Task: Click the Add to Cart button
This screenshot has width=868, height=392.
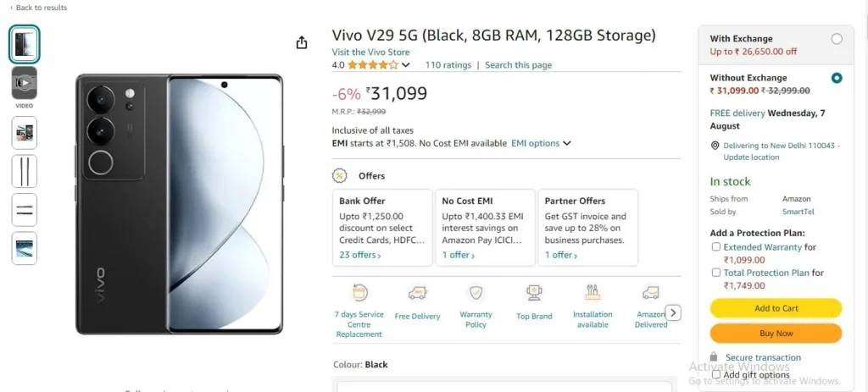Action: pyautogui.click(x=776, y=308)
